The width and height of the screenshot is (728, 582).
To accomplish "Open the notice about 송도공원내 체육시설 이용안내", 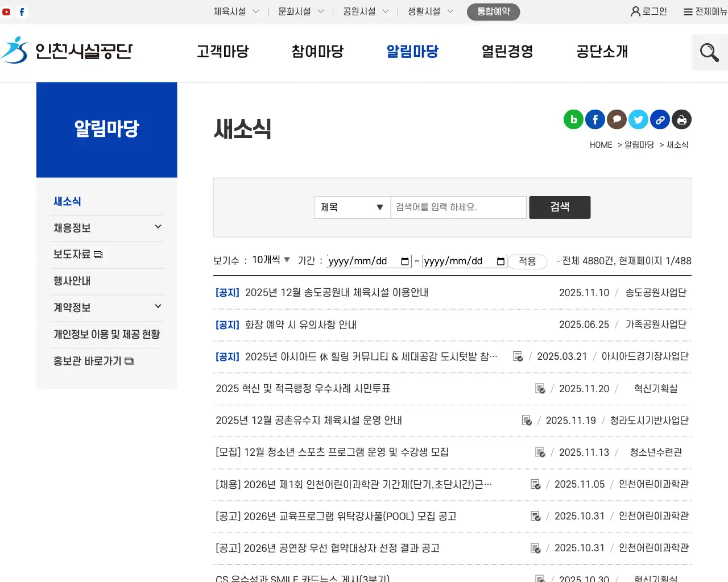I will 337,292.
